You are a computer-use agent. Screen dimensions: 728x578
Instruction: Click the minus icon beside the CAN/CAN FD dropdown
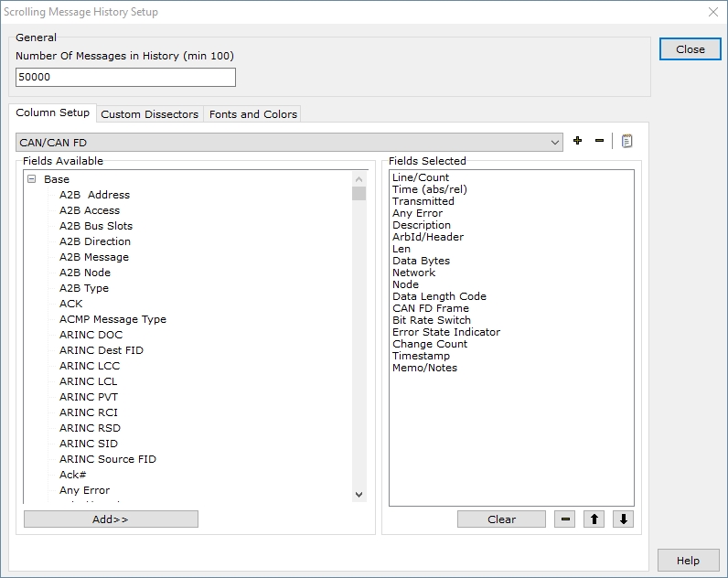600,141
